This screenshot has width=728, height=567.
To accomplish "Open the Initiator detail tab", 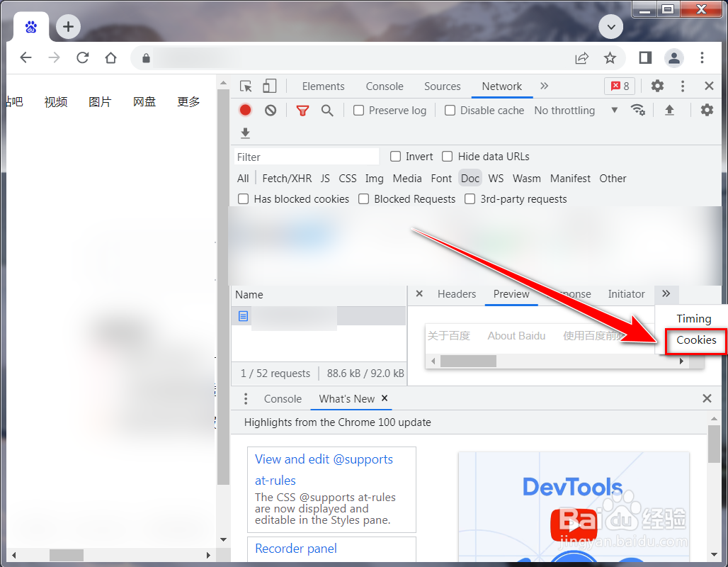I will click(626, 294).
